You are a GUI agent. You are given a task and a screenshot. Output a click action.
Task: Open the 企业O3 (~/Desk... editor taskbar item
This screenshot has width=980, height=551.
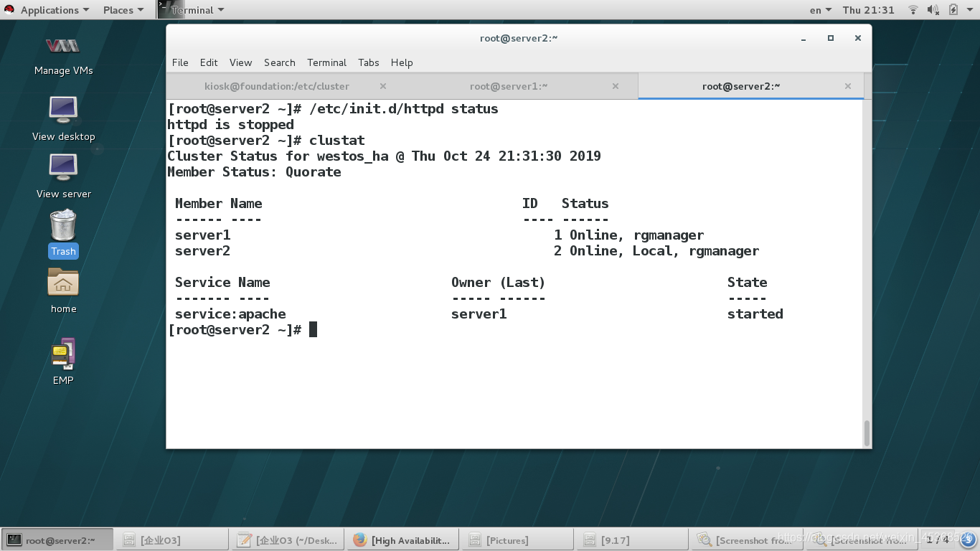[x=288, y=540]
